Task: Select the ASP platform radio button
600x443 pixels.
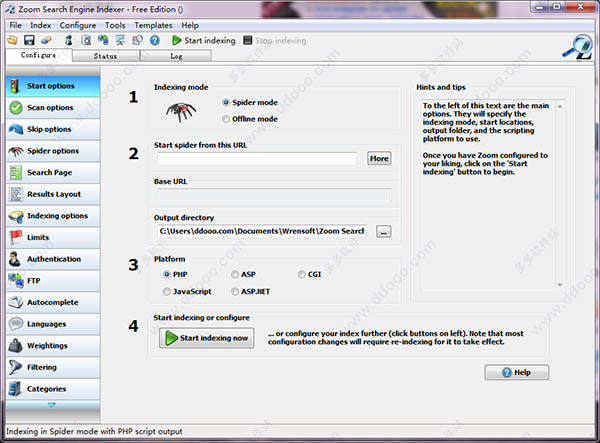Action: 235,274
